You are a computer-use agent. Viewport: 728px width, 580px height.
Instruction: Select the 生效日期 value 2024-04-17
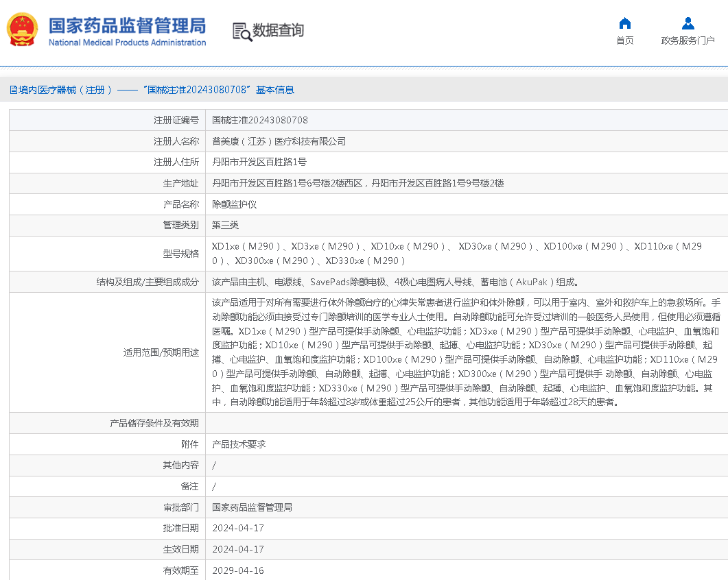click(238, 549)
